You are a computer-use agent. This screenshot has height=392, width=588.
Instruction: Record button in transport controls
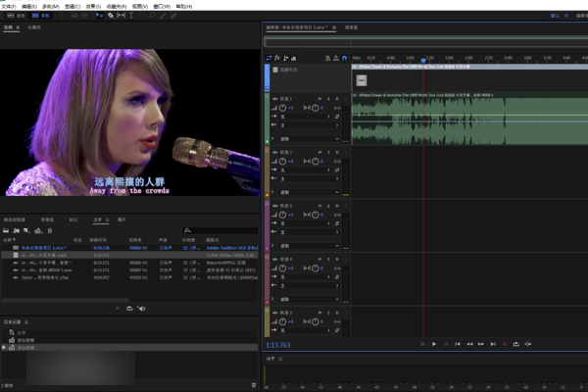(505, 344)
